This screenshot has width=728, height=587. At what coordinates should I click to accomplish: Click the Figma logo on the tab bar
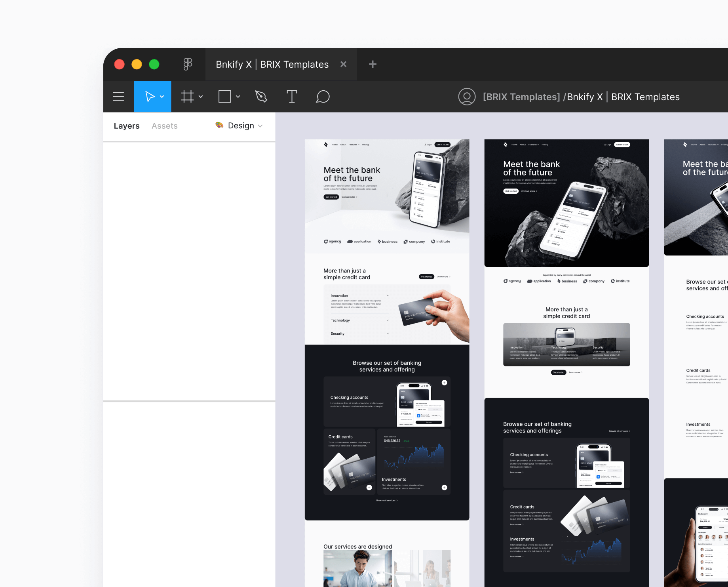187,64
